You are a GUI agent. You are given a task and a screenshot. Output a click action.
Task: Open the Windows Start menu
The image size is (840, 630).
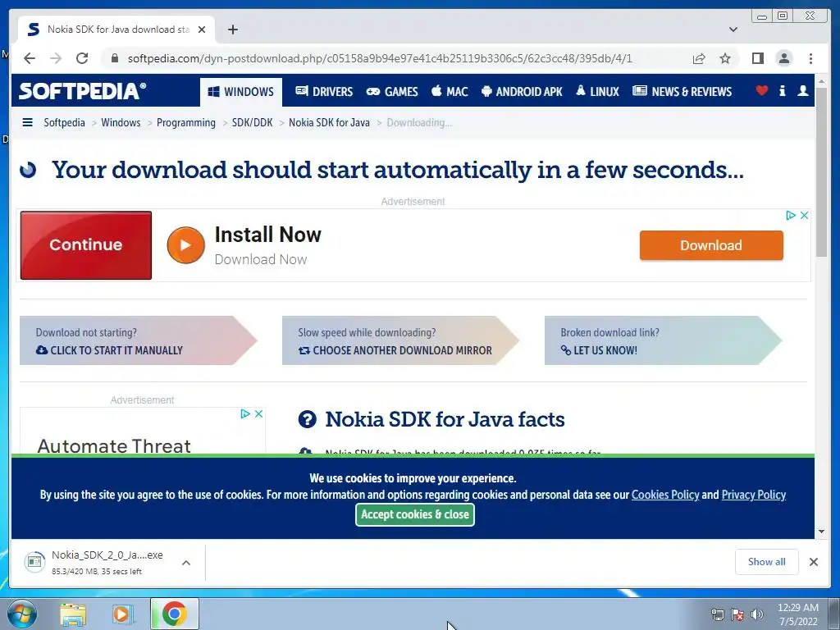pos(21,614)
